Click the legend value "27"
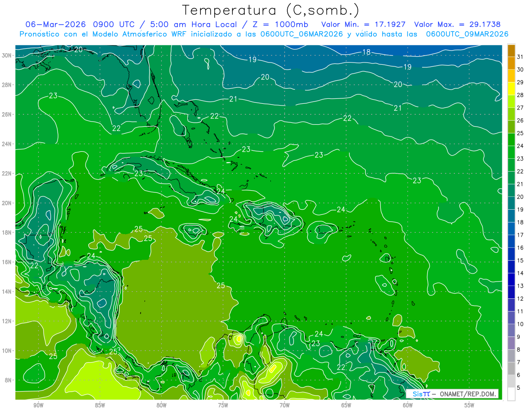The image size is (532, 411). (x=521, y=107)
